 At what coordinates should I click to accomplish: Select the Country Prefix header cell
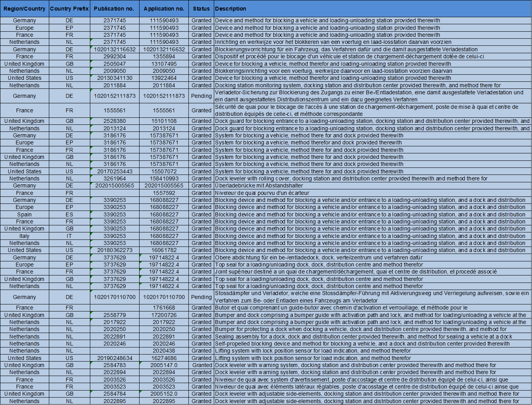point(69,9)
